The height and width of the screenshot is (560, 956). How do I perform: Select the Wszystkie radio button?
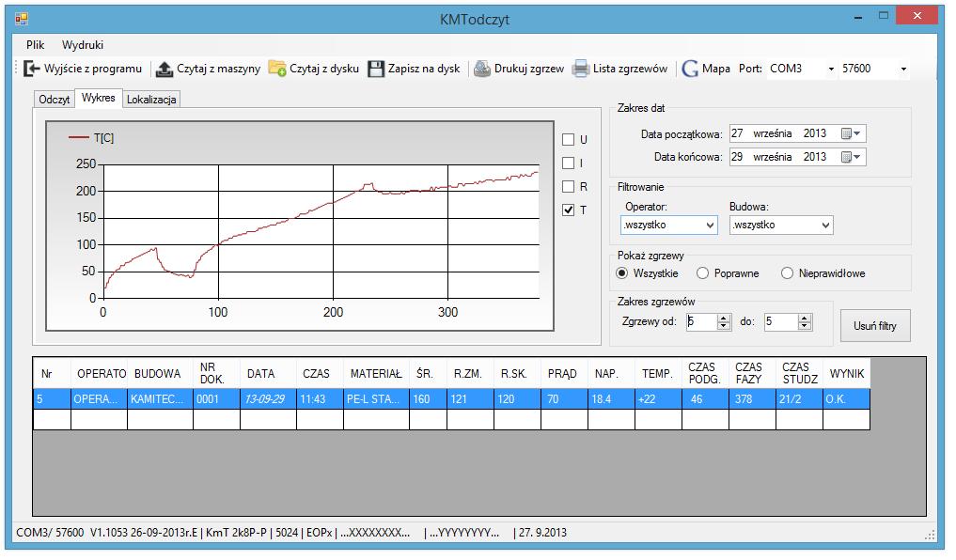pos(622,273)
